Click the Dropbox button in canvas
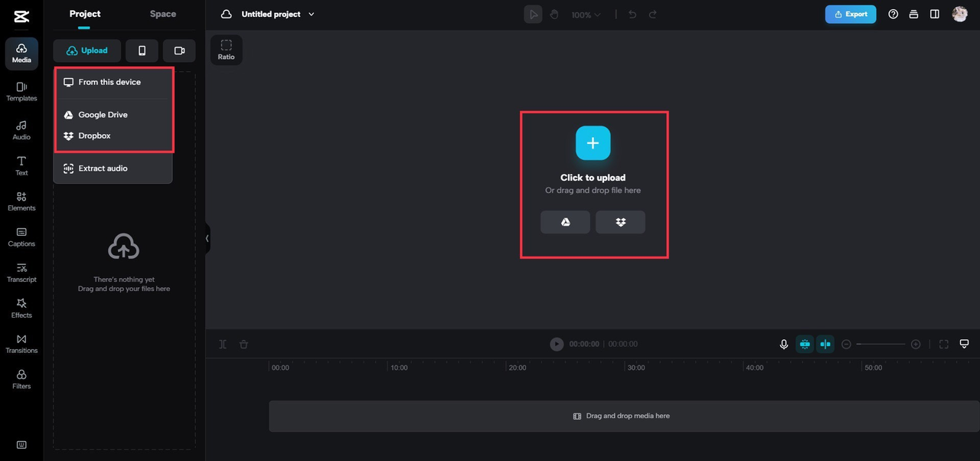980x461 pixels. pyautogui.click(x=621, y=222)
